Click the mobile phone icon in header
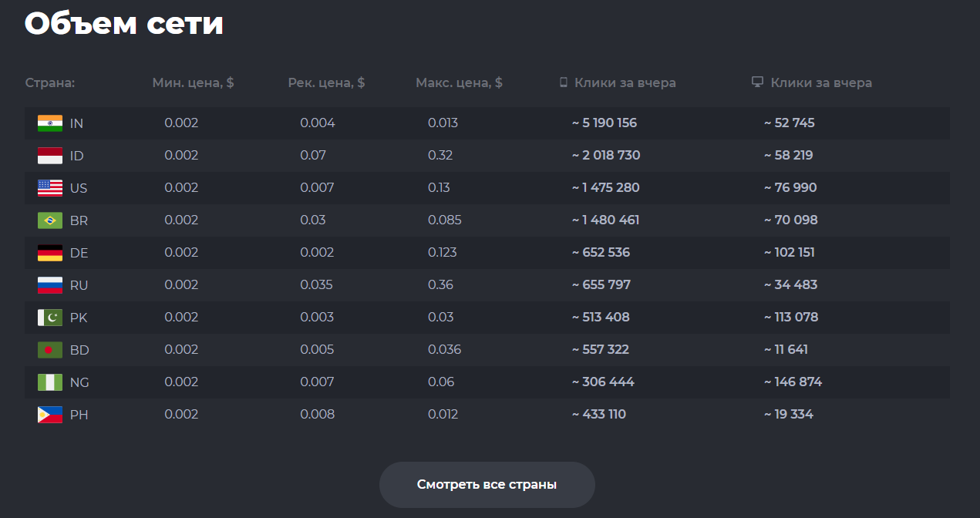Image resolution: width=980 pixels, height=518 pixels. pos(564,82)
